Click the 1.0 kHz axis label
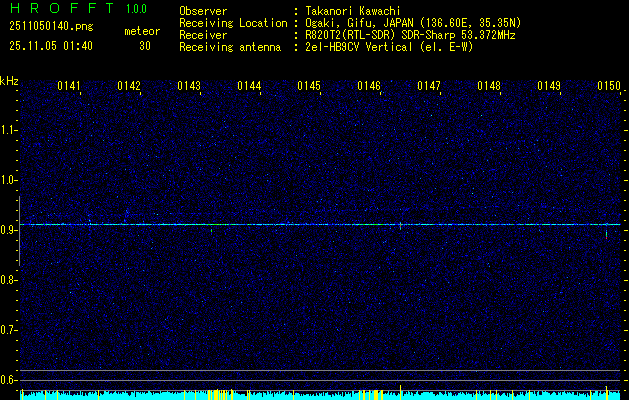Screen dimensions: 629x400 [8, 180]
